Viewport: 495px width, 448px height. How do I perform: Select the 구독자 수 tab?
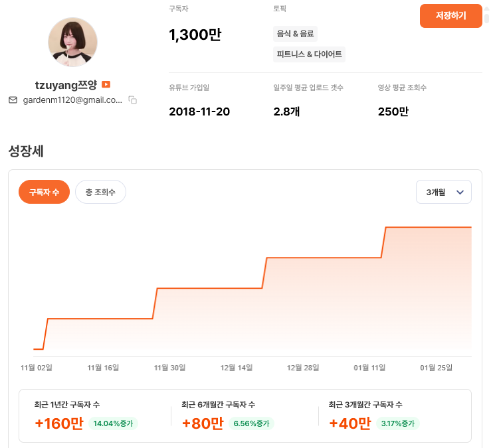pyautogui.click(x=44, y=192)
